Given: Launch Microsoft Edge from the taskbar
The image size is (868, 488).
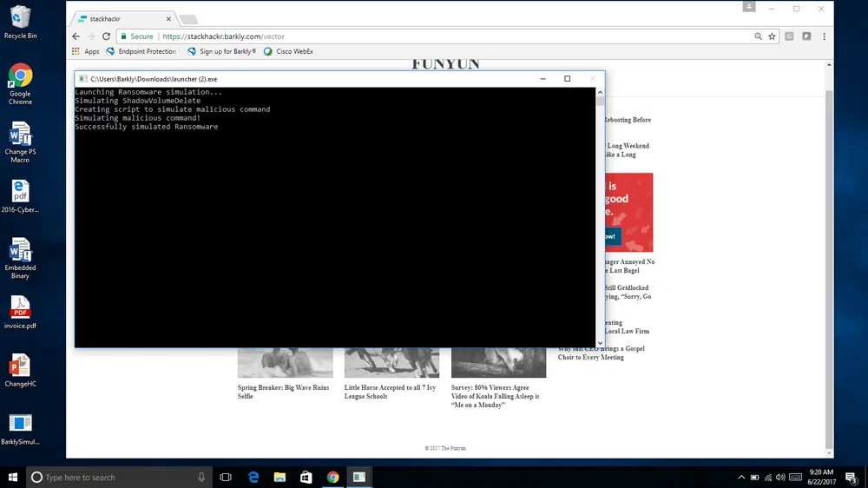Looking at the screenshot, I should point(253,477).
